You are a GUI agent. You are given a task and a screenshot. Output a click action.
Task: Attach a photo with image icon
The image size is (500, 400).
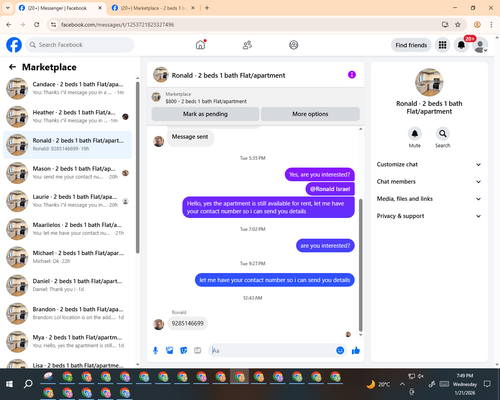[x=170, y=350]
